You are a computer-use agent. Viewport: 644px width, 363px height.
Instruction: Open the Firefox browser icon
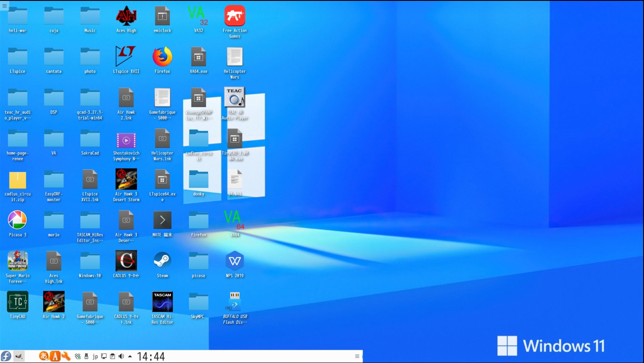[x=162, y=57]
